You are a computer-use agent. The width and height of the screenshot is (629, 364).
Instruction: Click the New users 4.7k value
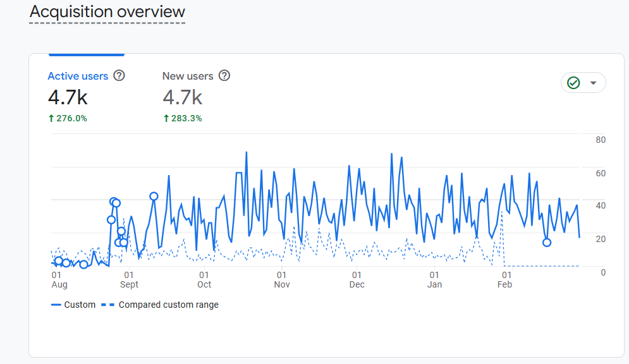click(x=182, y=98)
